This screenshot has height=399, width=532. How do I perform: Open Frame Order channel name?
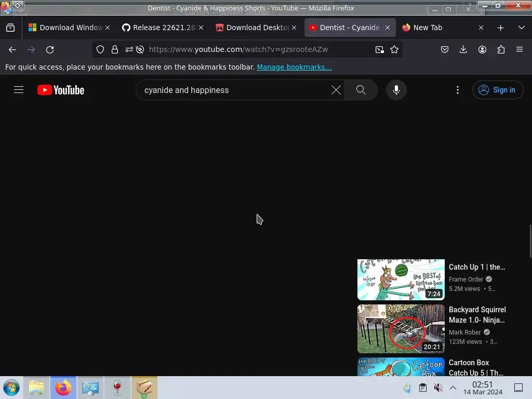465,279
